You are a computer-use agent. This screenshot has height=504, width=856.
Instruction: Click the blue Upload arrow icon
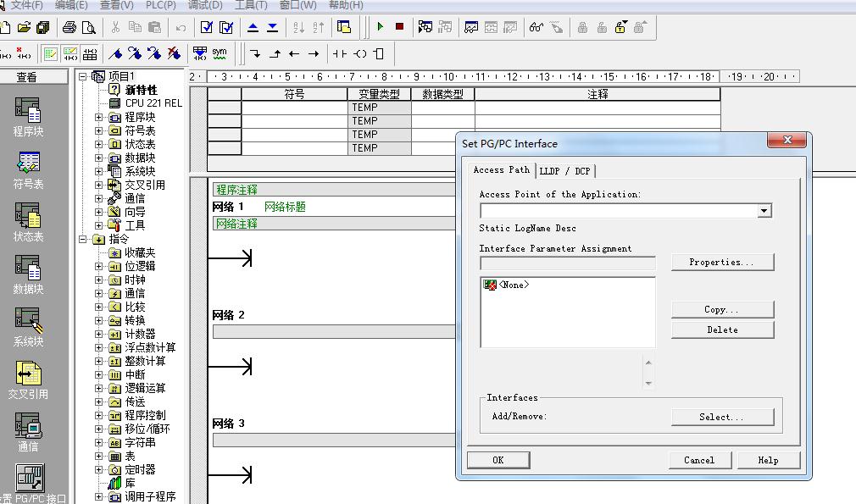click(253, 27)
